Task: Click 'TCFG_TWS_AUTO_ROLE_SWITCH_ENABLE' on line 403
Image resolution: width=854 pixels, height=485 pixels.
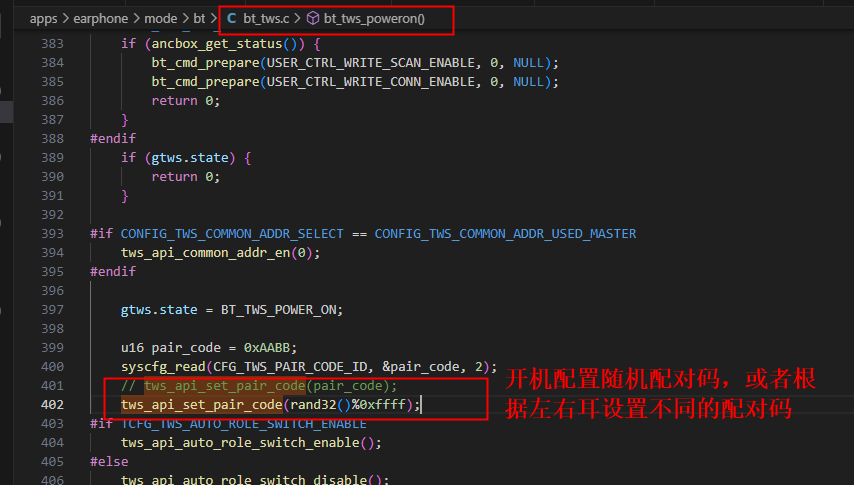Action: click(x=243, y=423)
